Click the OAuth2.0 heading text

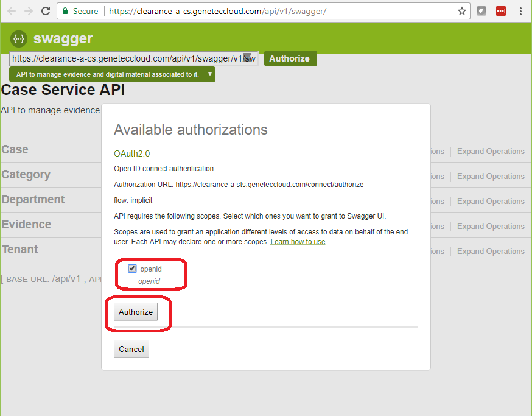(x=131, y=153)
